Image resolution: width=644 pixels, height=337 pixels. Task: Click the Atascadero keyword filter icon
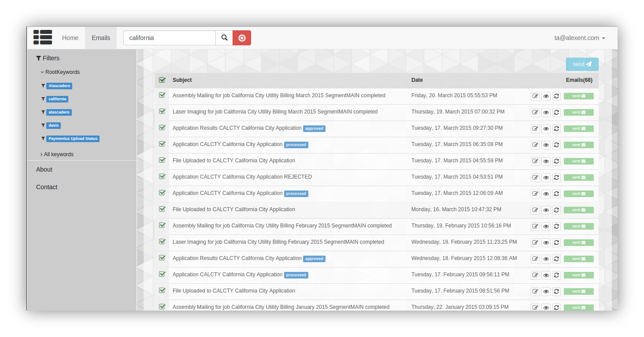pos(43,86)
